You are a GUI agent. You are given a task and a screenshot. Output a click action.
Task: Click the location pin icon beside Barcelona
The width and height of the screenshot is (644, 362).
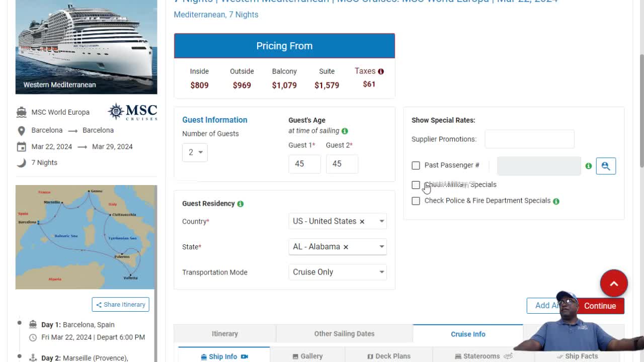tap(21, 131)
